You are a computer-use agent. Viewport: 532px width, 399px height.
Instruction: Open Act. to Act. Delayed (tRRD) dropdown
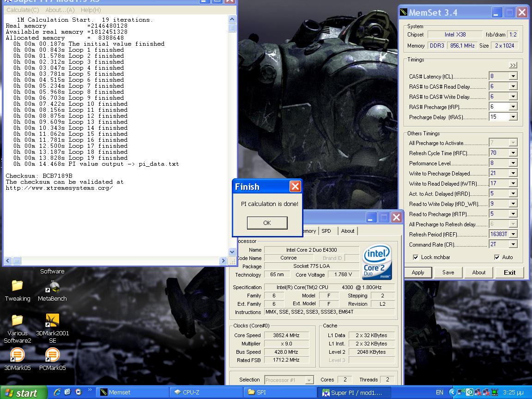click(x=513, y=194)
